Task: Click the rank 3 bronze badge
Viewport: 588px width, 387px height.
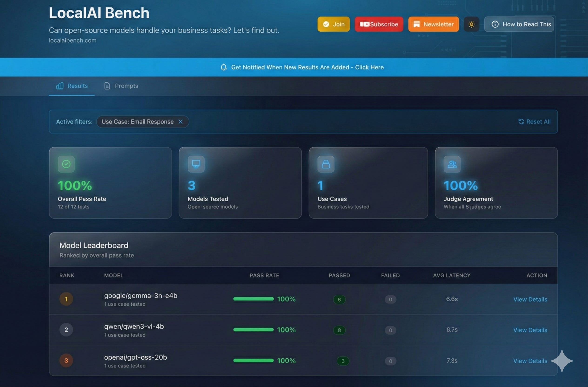Action: click(66, 360)
